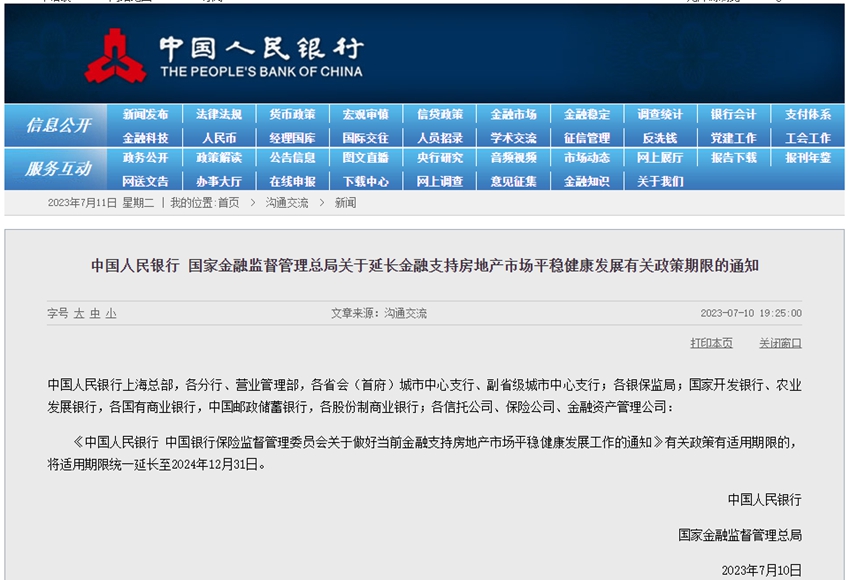Go to 支付体系 section

(808, 114)
